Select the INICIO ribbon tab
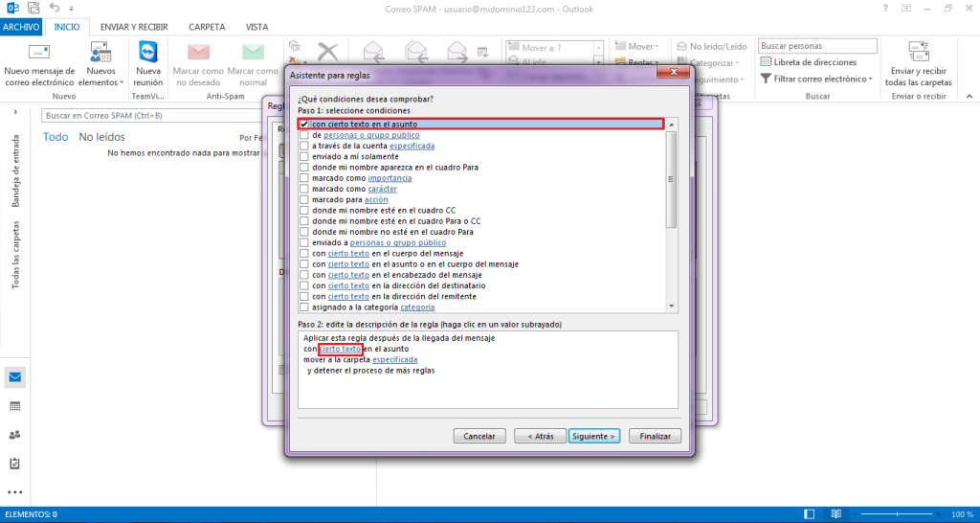980x523 pixels. [67, 27]
